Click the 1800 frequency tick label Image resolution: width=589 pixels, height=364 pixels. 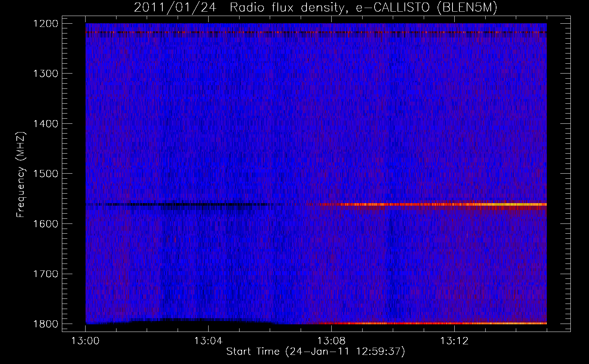coord(46,324)
